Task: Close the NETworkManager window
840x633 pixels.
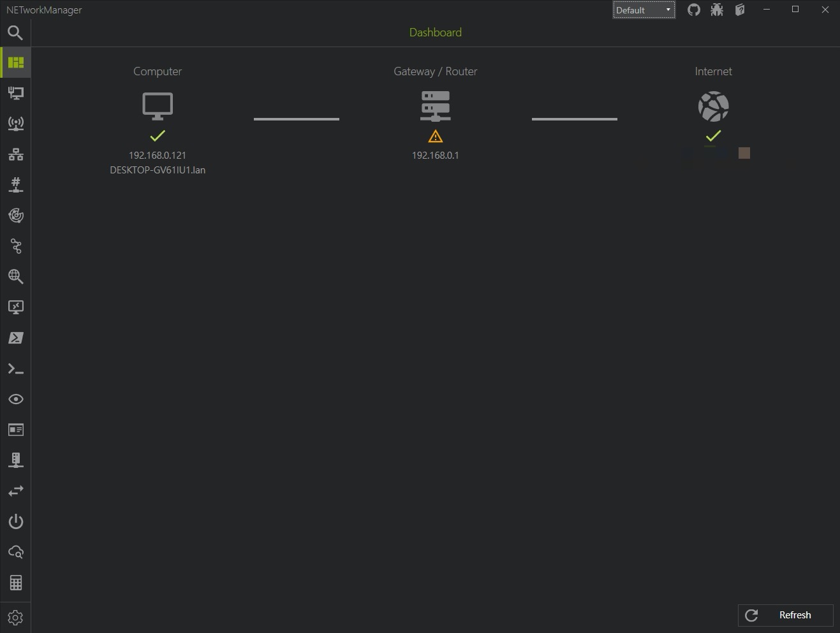Action: pyautogui.click(x=825, y=10)
